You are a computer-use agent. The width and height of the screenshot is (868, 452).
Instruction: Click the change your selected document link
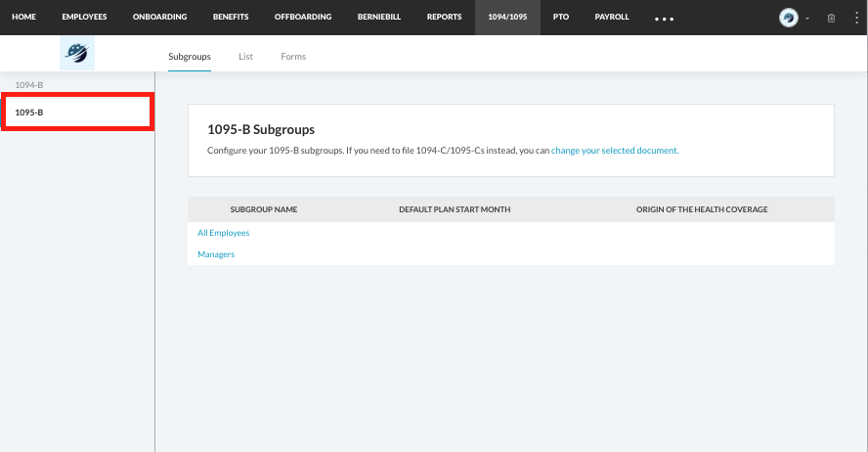click(x=614, y=151)
